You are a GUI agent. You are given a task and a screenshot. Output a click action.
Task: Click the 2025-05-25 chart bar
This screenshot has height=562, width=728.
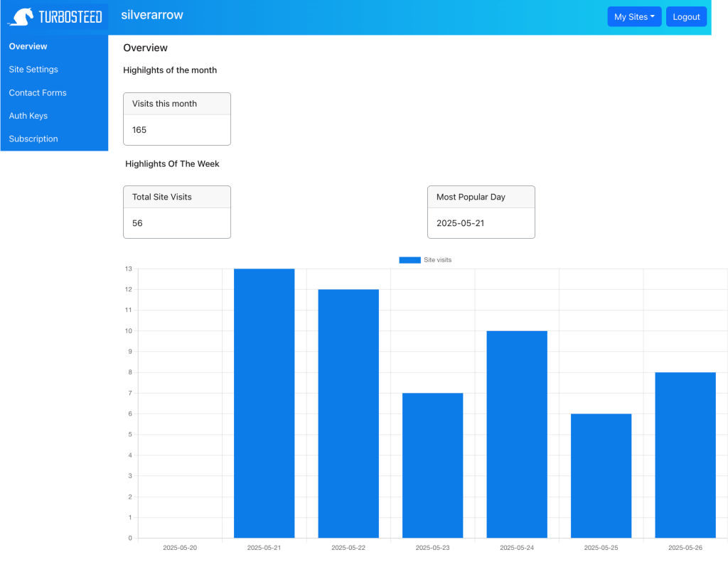point(601,475)
